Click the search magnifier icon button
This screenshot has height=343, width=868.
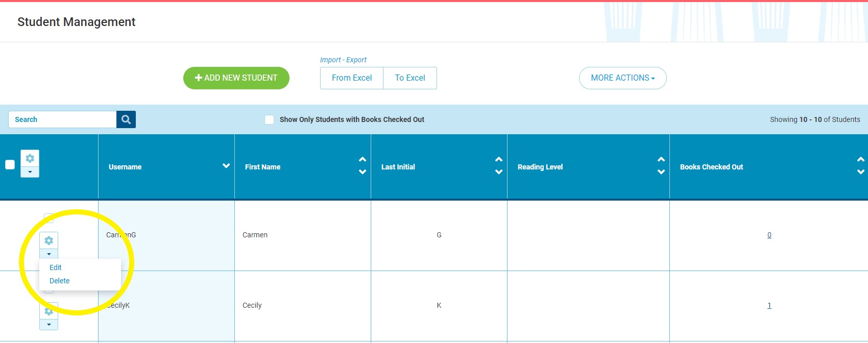click(126, 119)
